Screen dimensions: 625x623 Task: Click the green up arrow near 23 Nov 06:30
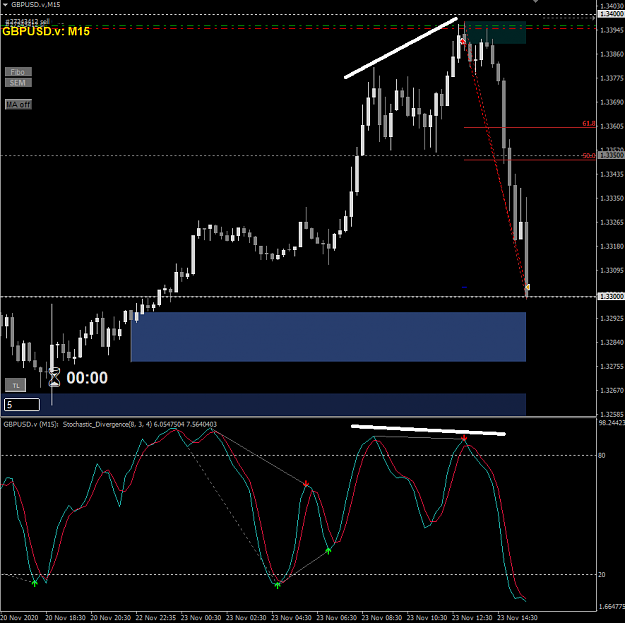click(328, 551)
